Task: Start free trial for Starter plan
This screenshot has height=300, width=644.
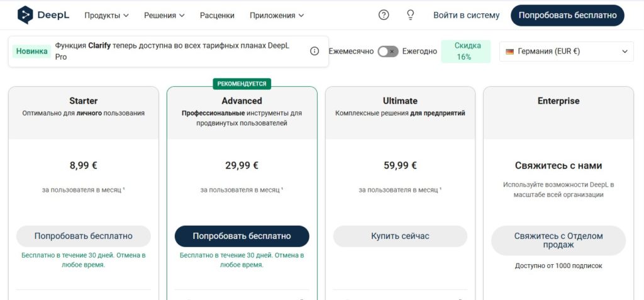Action: tap(84, 236)
